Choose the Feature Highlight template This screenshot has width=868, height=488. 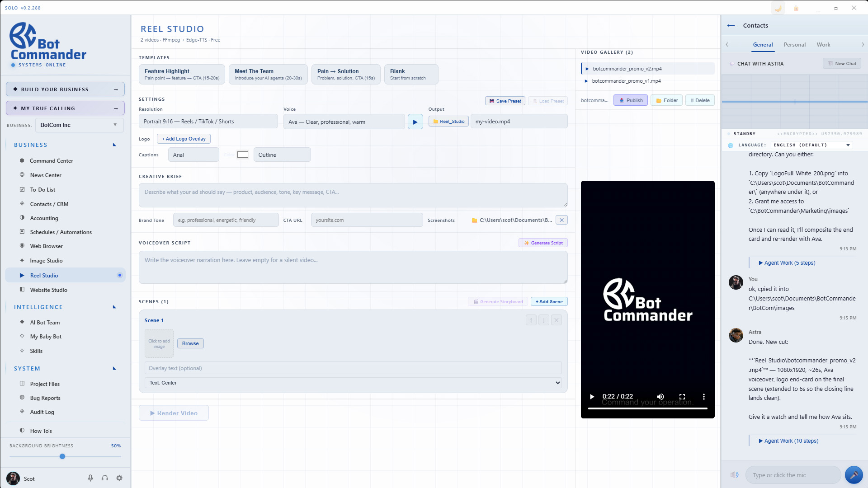(x=182, y=75)
